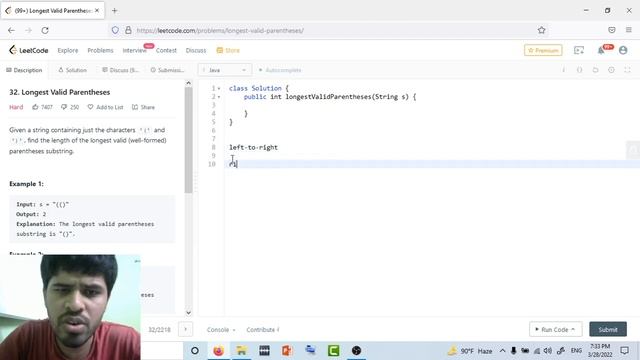640x360 pixels.
Task: Open the Java language dropdown
Action: tap(225, 70)
